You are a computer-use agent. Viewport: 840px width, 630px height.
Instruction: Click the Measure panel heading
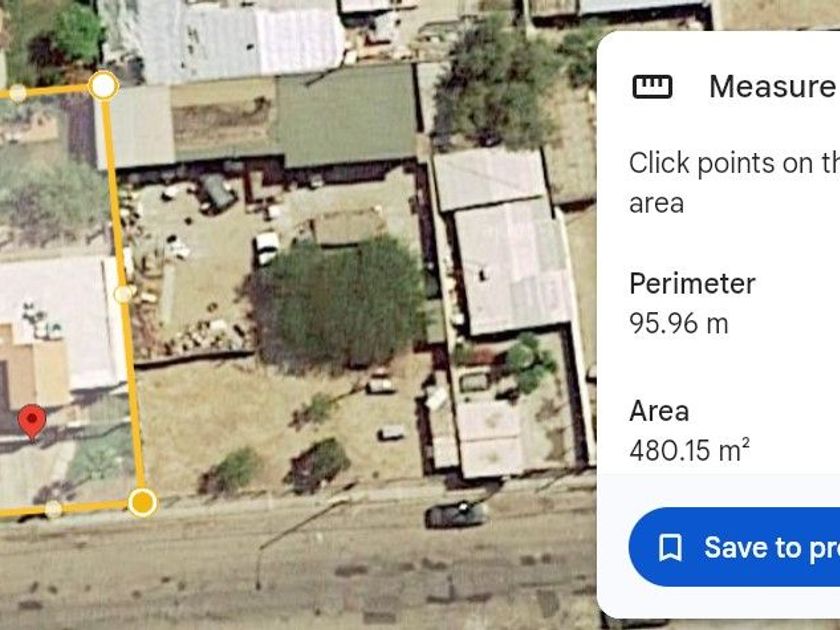click(771, 86)
